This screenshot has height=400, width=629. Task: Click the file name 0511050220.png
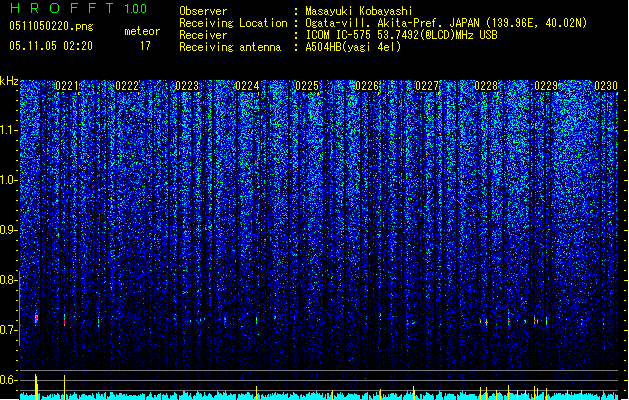(51, 26)
